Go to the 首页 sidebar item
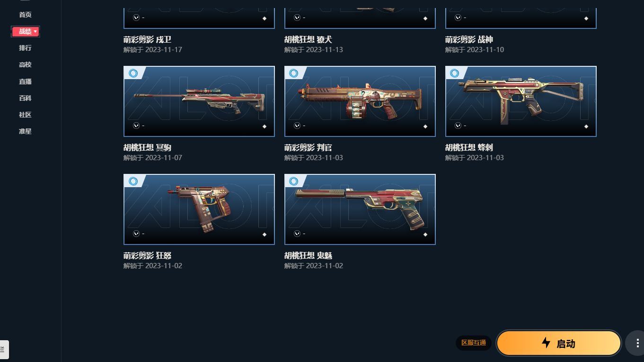This screenshot has width=644, height=362. (25, 15)
